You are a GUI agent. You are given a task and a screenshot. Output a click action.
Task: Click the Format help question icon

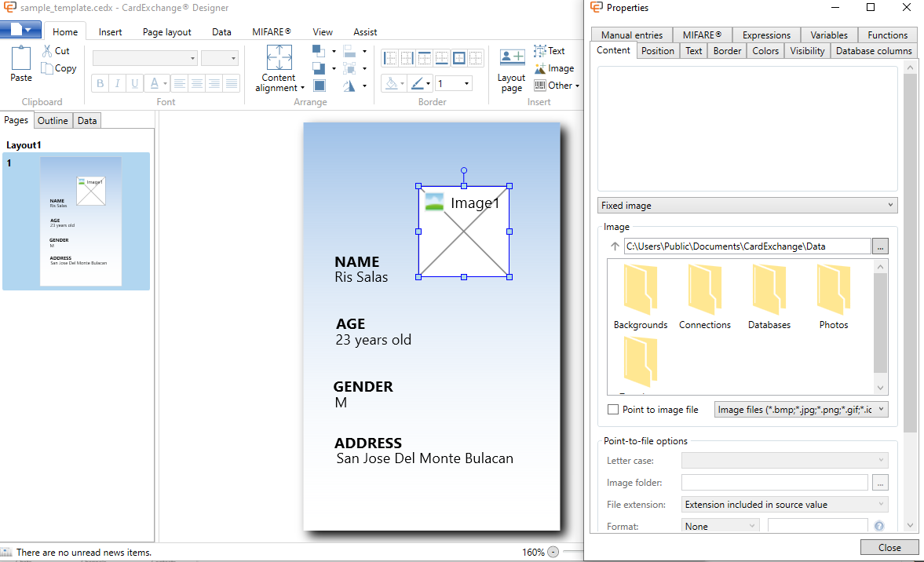(879, 527)
